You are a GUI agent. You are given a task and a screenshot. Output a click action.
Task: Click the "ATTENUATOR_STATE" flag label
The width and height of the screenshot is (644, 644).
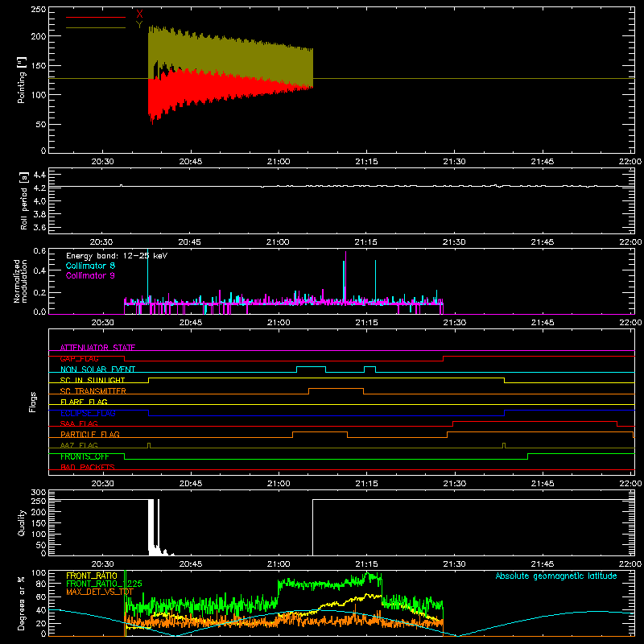[x=97, y=348]
